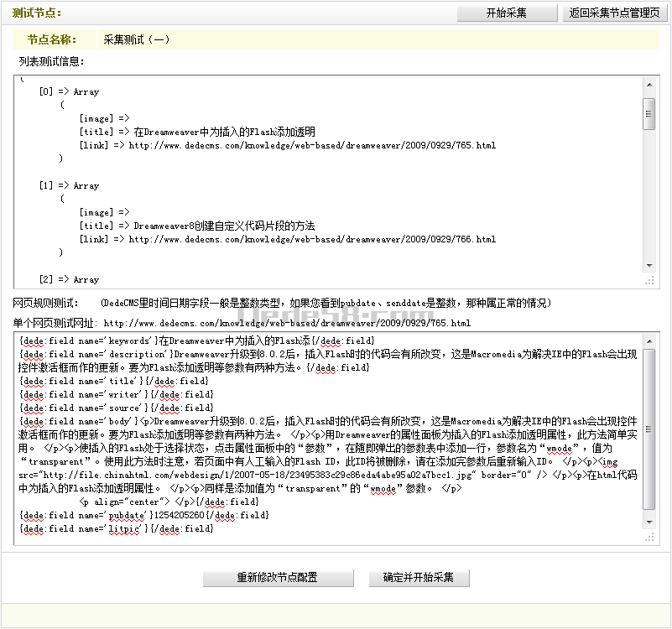Click the litpic field line in results
This screenshot has height=629, width=672.
click(115, 528)
